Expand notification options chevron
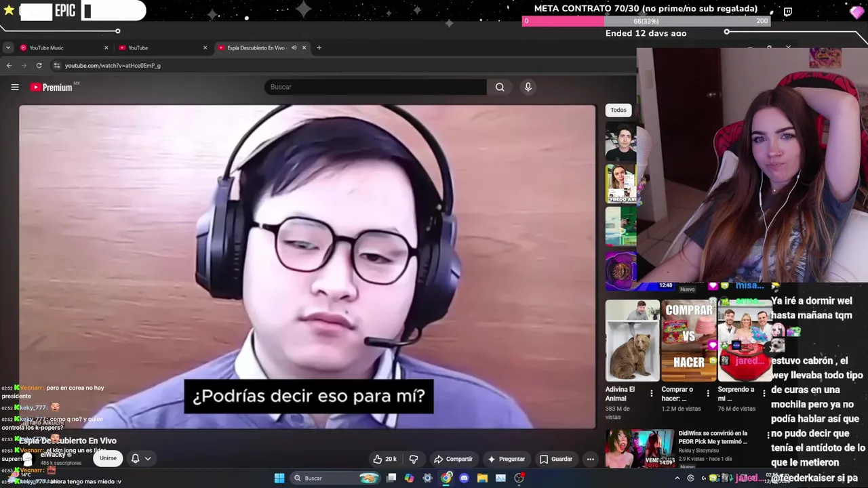 (147, 458)
